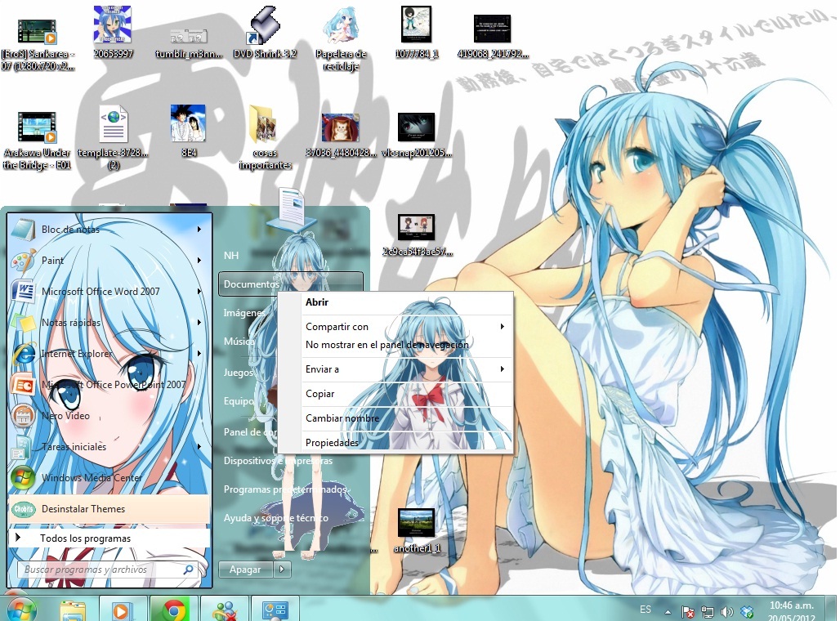Launch Windows Media Center
Viewport: 840px width, 621px height.
(x=109, y=478)
